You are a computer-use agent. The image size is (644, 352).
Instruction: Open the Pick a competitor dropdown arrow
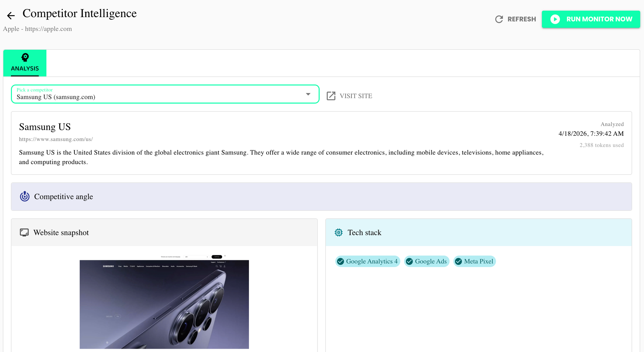308,94
